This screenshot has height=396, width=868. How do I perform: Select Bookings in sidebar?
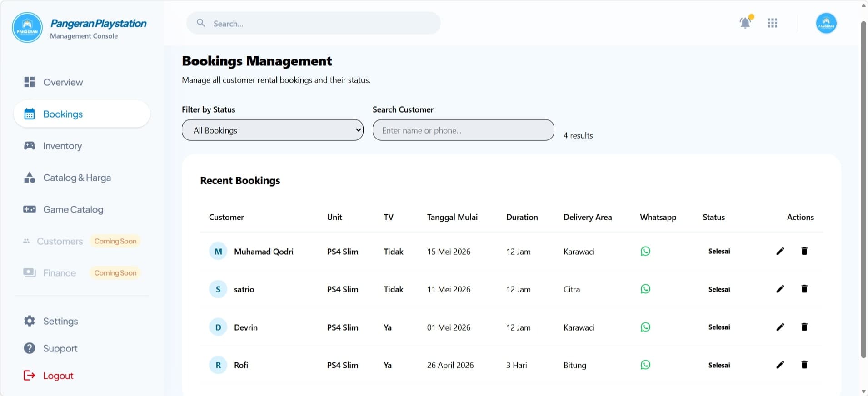tap(82, 114)
